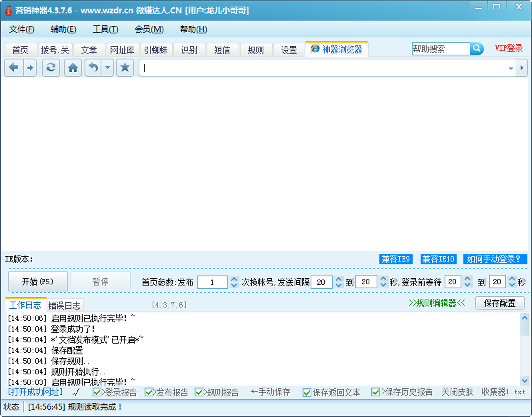Click the money bag app icon in title bar

(9, 11)
